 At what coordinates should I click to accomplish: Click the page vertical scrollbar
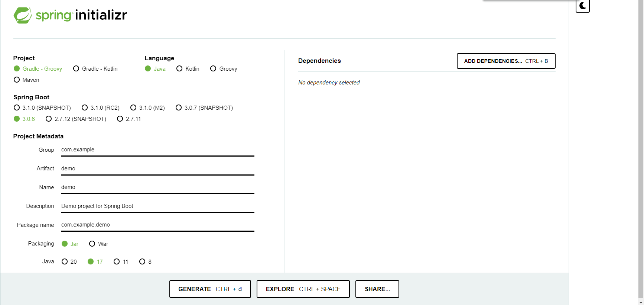pos(641,149)
